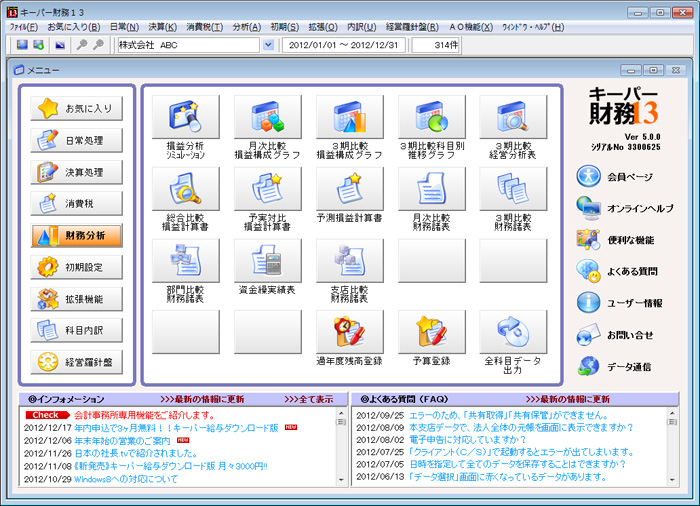Open the ウィンドウ・ヘルプ(H) menu

(533, 27)
